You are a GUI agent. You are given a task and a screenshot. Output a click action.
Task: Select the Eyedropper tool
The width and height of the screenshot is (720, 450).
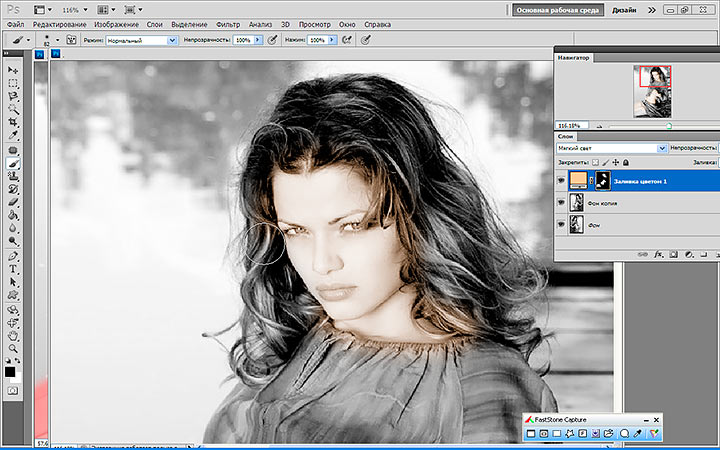click(x=13, y=135)
